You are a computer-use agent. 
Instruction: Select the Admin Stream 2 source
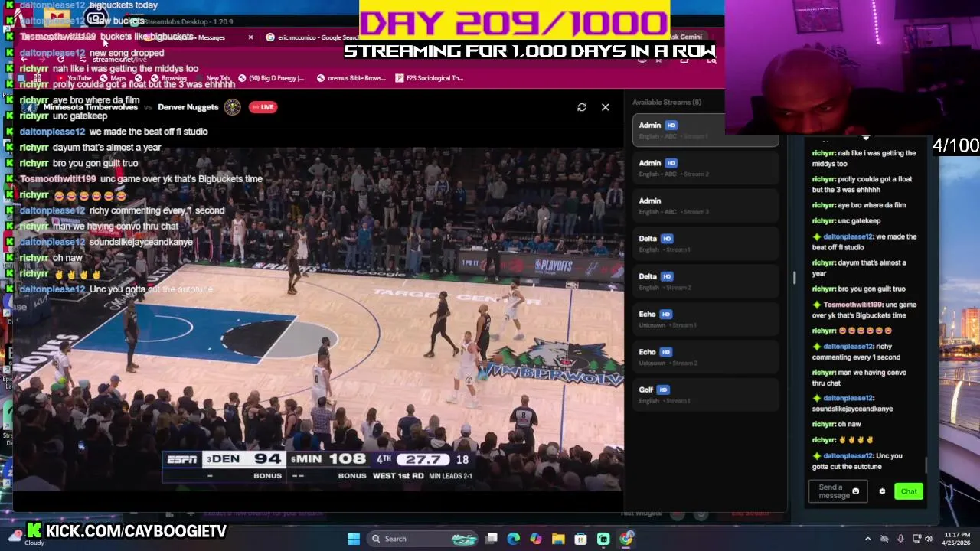(x=705, y=168)
